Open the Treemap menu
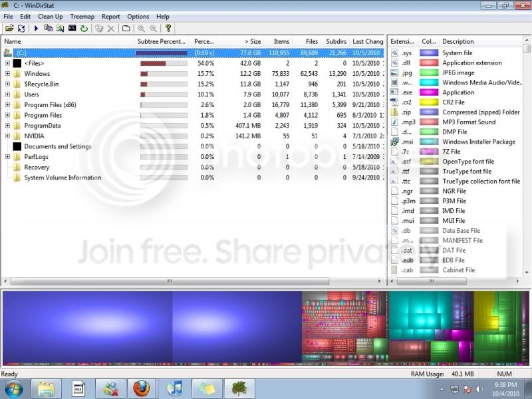The image size is (532, 399). (x=82, y=17)
